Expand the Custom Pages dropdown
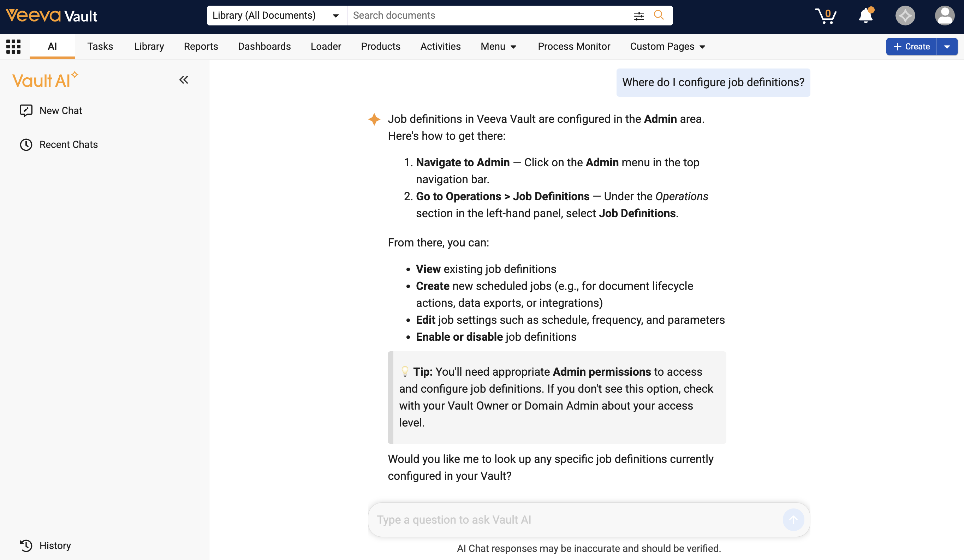The image size is (964, 560). pyautogui.click(x=667, y=47)
